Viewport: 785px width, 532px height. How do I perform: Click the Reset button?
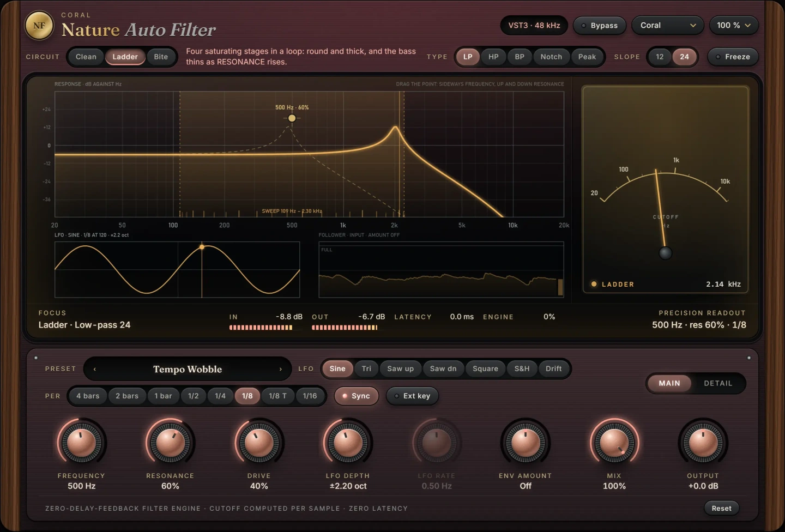click(x=721, y=509)
